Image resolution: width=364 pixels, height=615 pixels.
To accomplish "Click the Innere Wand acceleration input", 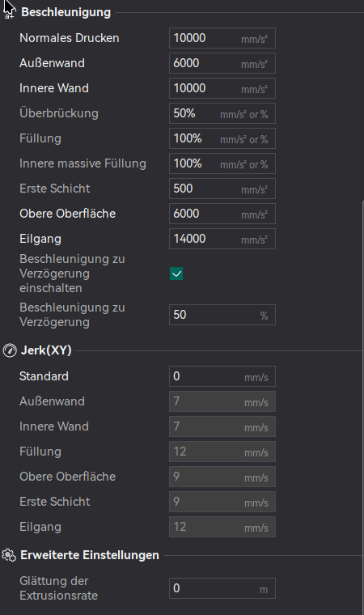I will point(222,88).
